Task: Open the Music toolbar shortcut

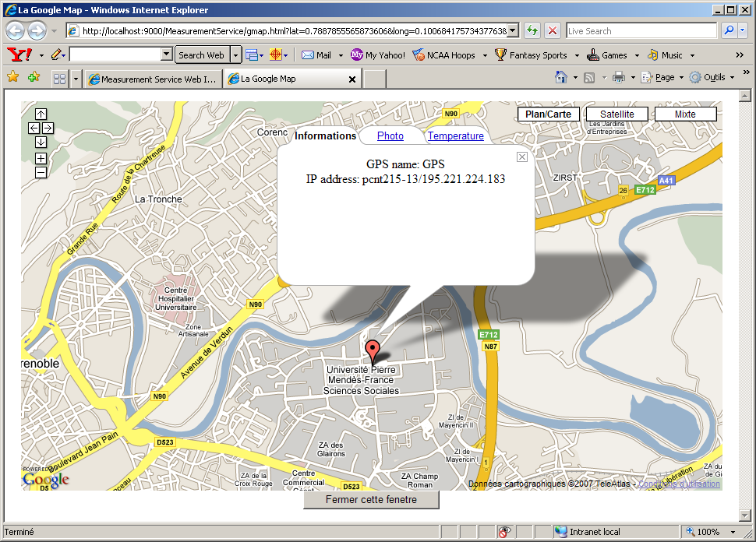Action: (x=665, y=55)
